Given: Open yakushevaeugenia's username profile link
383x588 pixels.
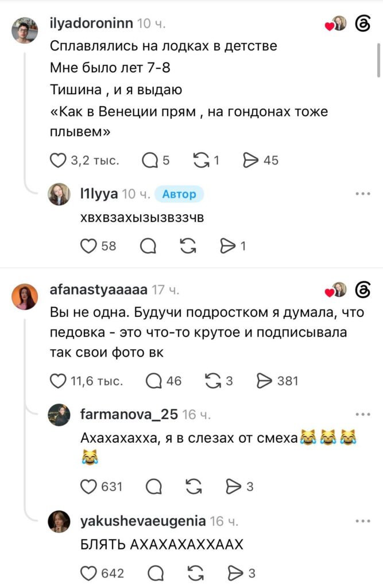Looking at the screenshot, I should [143, 521].
